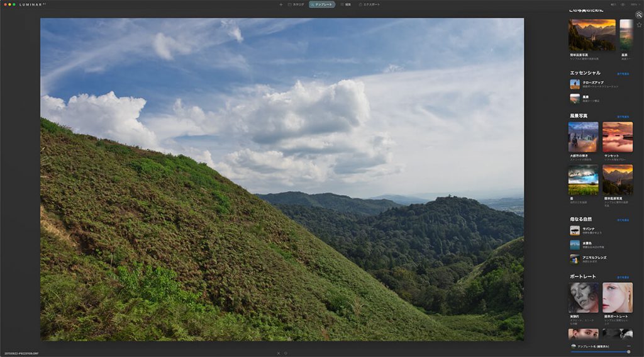
Task: Open the サンセット template collection
Action: pos(618,137)
